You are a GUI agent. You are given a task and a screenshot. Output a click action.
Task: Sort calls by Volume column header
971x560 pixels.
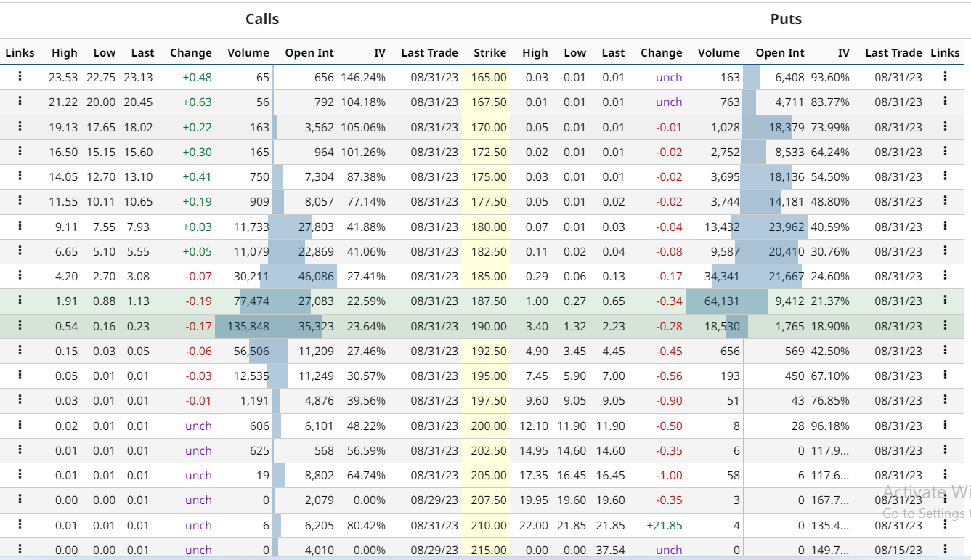[248, 52]
